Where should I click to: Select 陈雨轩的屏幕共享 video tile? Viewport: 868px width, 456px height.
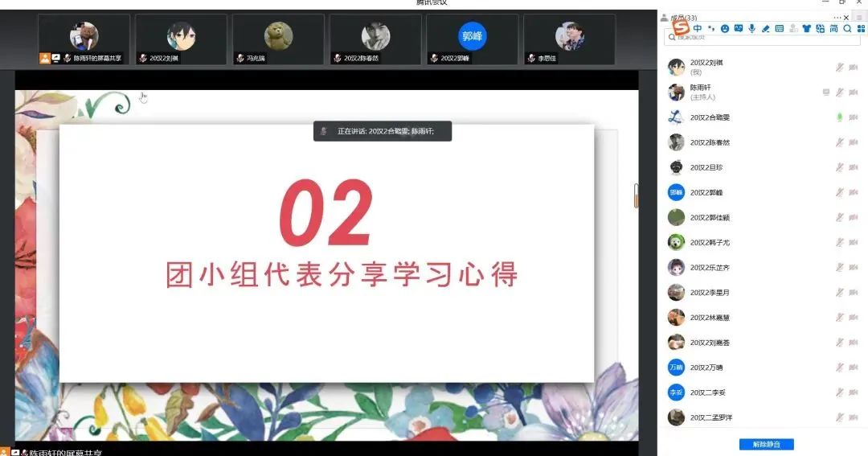point(84,39)
